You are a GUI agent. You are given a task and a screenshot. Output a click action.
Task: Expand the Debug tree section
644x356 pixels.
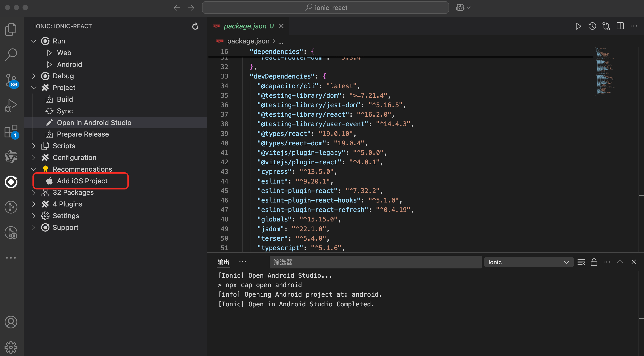pyautogui.click(x=34, y=76)
